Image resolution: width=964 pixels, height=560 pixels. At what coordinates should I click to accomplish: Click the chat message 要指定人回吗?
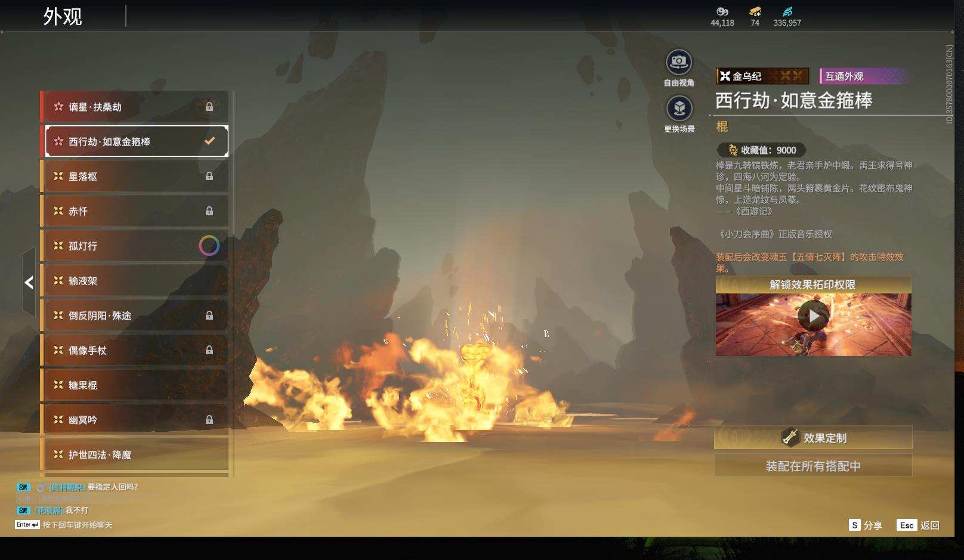pyautogui.click(x=113, y=487)
